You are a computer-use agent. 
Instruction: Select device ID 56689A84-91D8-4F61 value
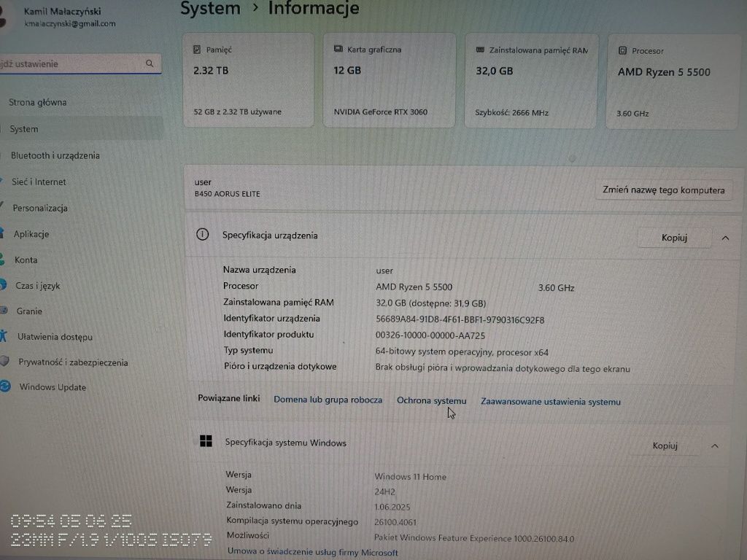(460, 320)
